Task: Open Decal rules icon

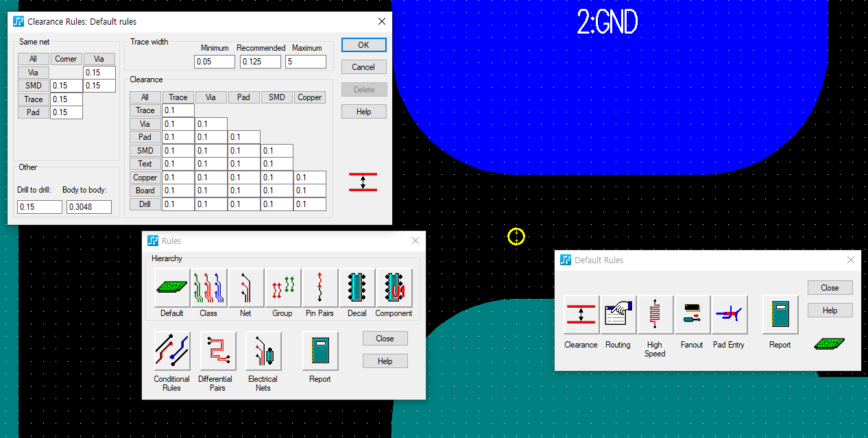Action: (x=357, y=289)
